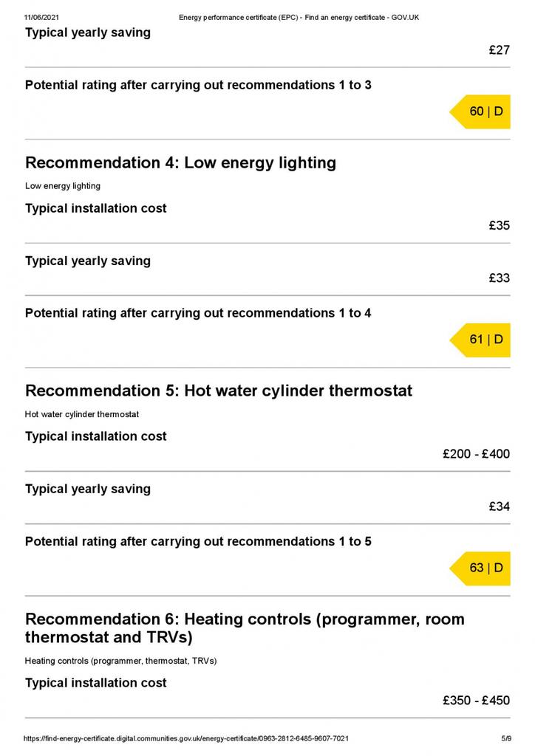Open the find-energy-certificate URL in the footer
Image resolution: width=535 pixels, height=756 pixels.
(186, 738)
